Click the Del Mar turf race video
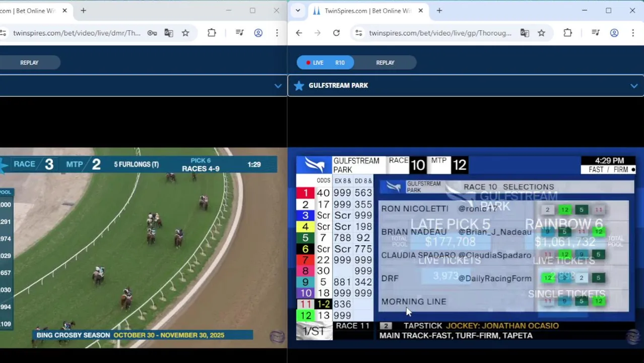This screenshot has height=363, width=644. point(144,248)
